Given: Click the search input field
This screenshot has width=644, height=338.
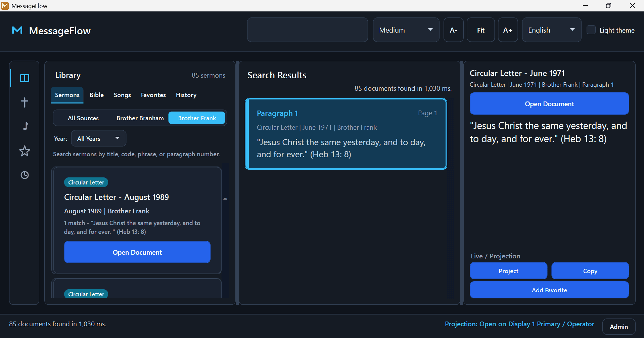Looking at the screenshot, I should click(307, 30).
